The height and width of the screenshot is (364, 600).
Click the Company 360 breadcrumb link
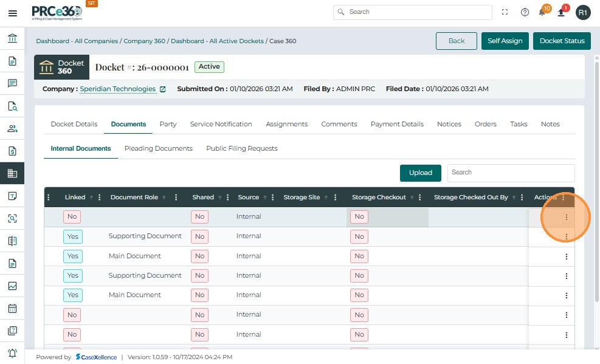coord(144,41)
